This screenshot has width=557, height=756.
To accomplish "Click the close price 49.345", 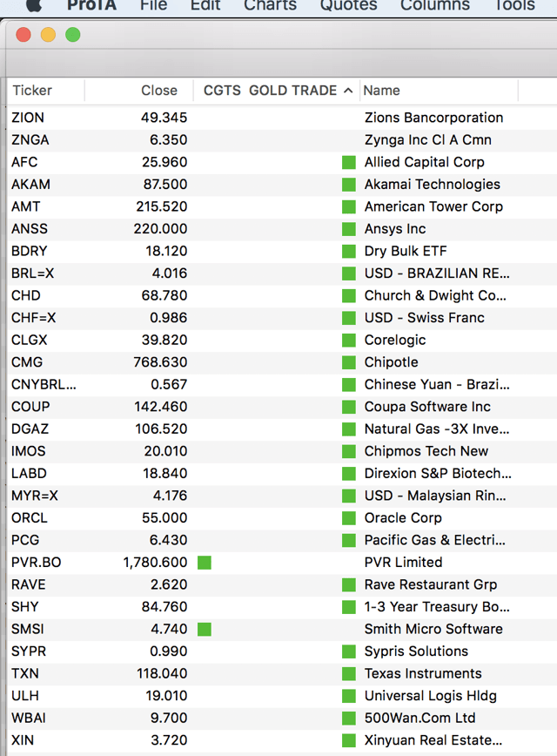I will (x=164, y=118).
